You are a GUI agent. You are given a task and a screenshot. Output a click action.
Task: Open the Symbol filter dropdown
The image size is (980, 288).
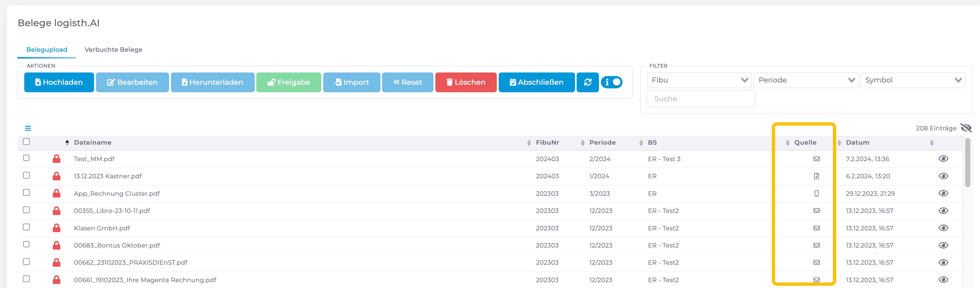click(x=913, y=80)
